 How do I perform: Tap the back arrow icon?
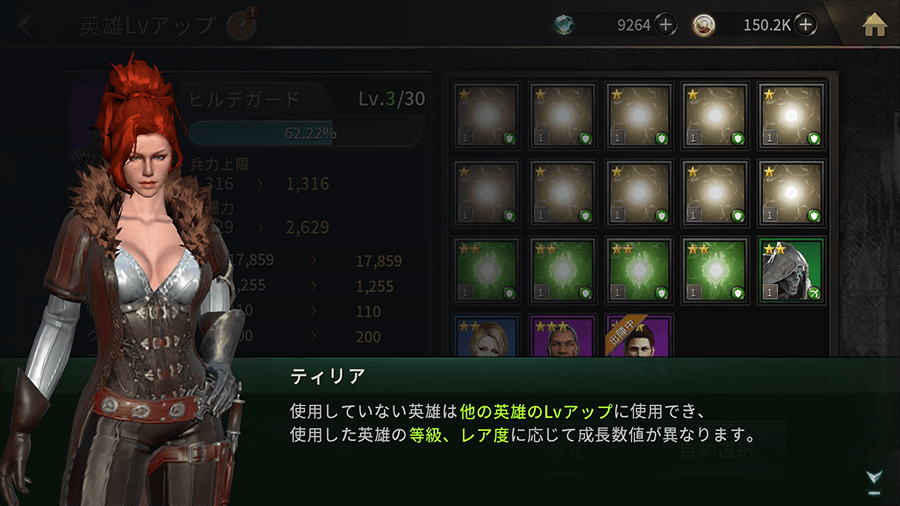tap(25, 25)
